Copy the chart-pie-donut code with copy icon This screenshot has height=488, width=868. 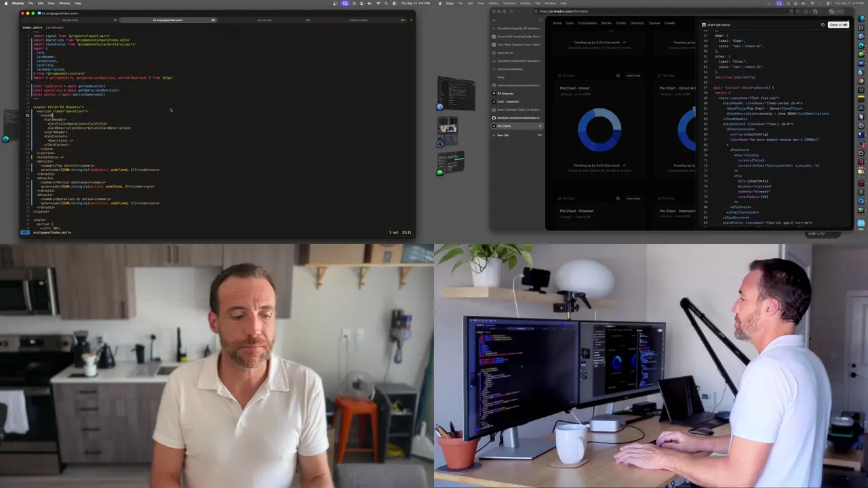pyautogui.click(x=823, y=24)
